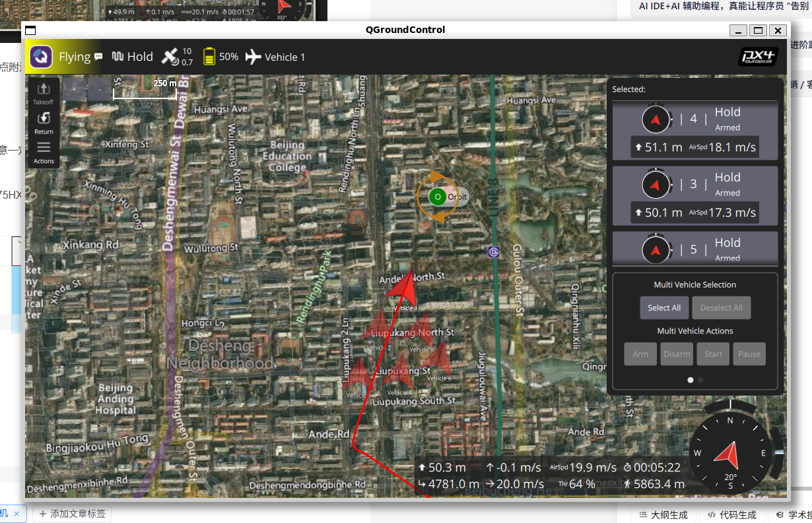Image resolution: width=812 pixels, height=523 pixels.
Task: Open the QGroundControl application menu logo
Action: [42, 57]
